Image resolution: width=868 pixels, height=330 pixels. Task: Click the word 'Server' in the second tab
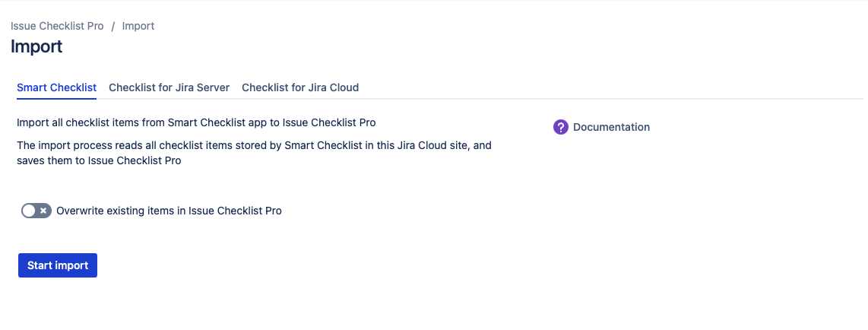tap(213, 87)
